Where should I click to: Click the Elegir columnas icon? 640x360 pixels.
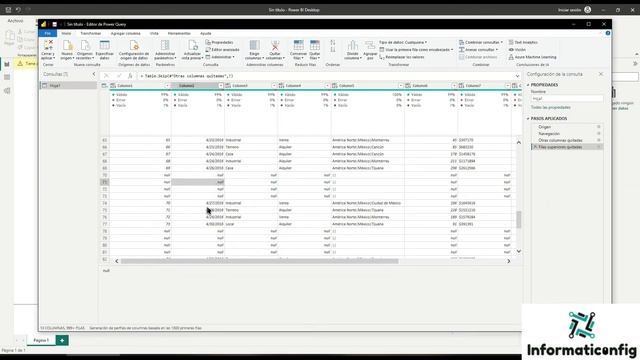click(x=254, y=45)
